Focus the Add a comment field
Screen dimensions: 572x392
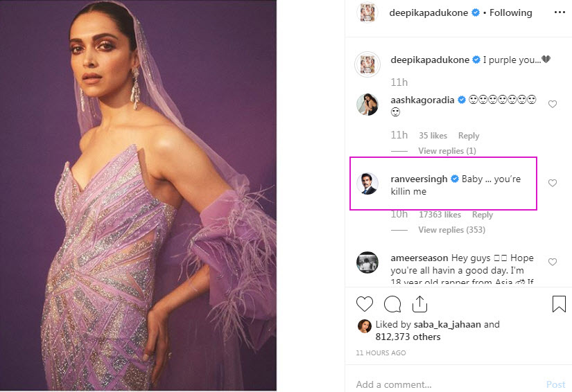coord(444,384)
